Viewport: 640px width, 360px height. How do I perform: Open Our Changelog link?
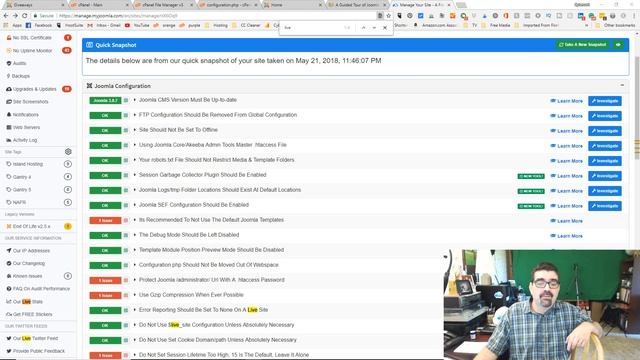(x=25, y=263)
